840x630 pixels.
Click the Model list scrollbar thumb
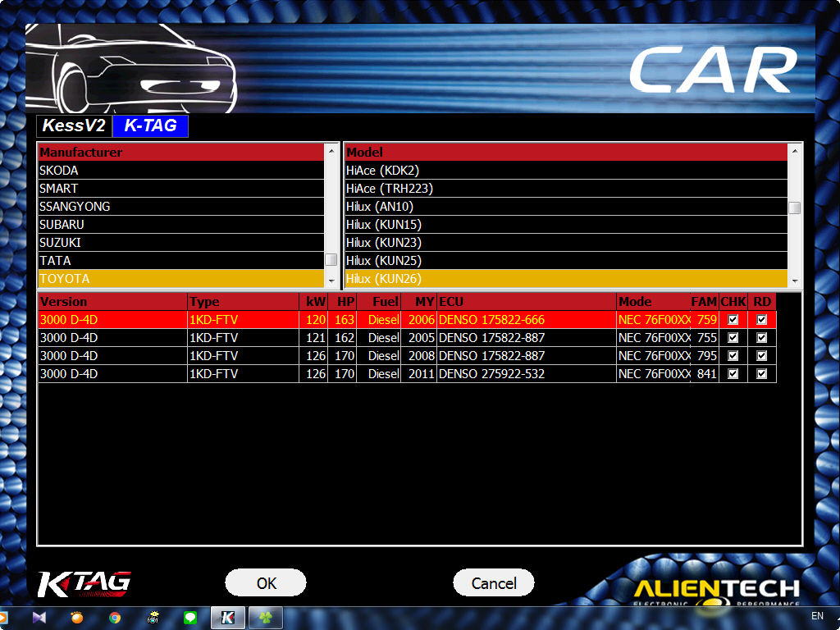point(794,208)
